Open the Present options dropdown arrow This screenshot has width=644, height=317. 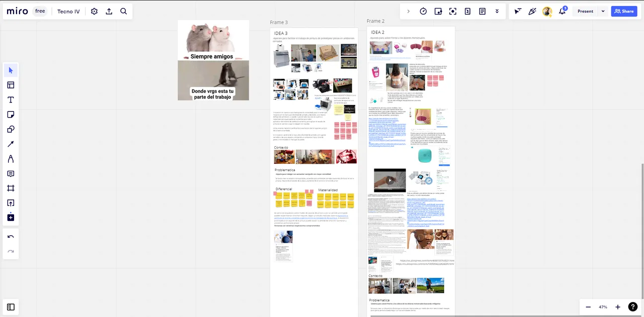(x=603, y=11)
